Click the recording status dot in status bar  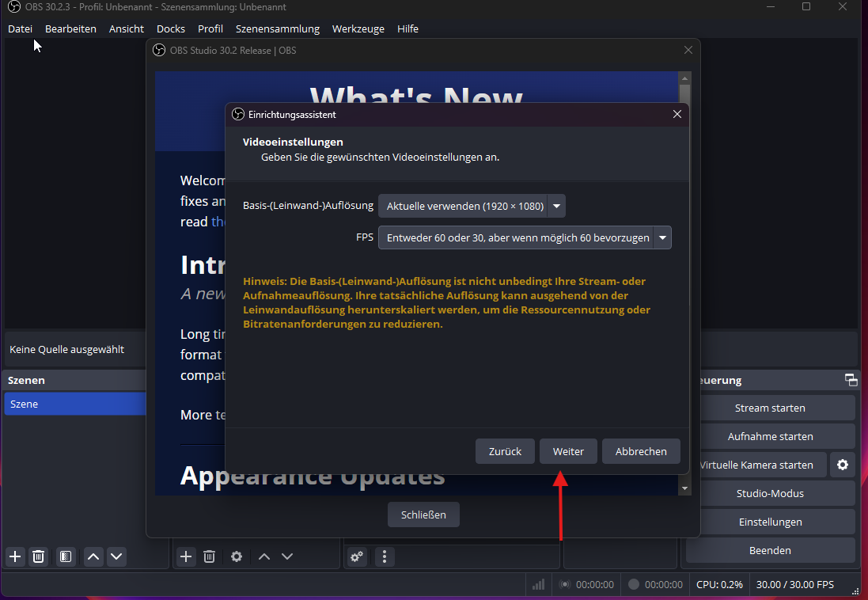pyautogui.click(x=634, y=584)
